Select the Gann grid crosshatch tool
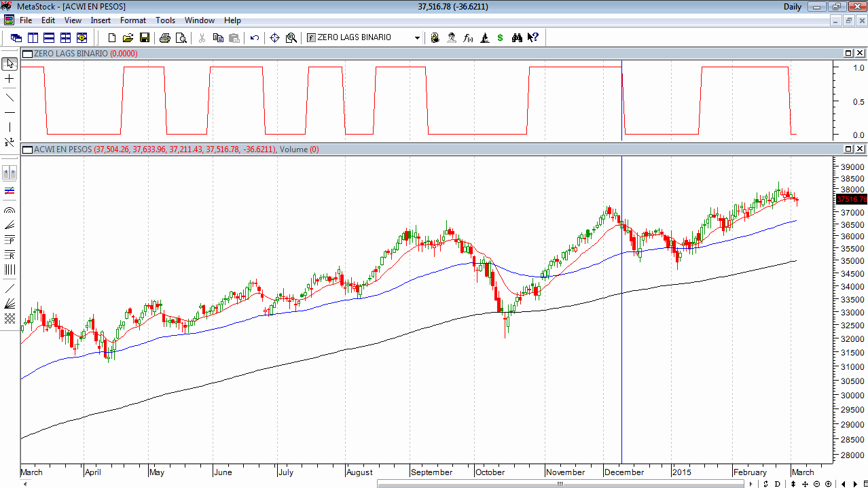868x488 pixels. tap(10, 318)
